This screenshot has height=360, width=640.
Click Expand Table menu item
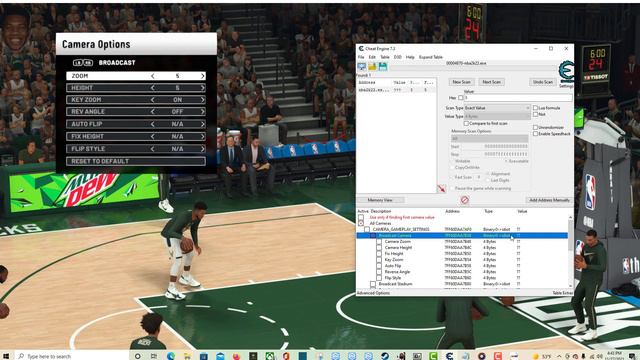click(x=431, y=57)
